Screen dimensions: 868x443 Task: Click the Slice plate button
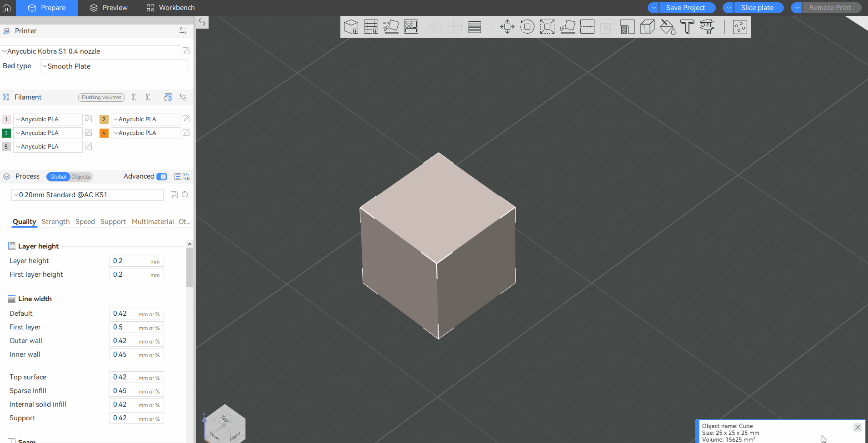[758, 8]
